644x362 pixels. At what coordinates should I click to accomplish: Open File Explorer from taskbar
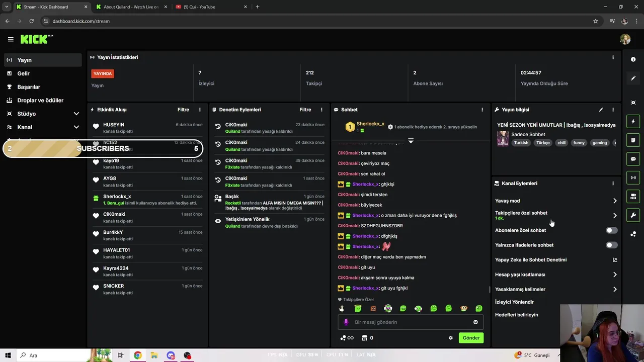(154, 355)
